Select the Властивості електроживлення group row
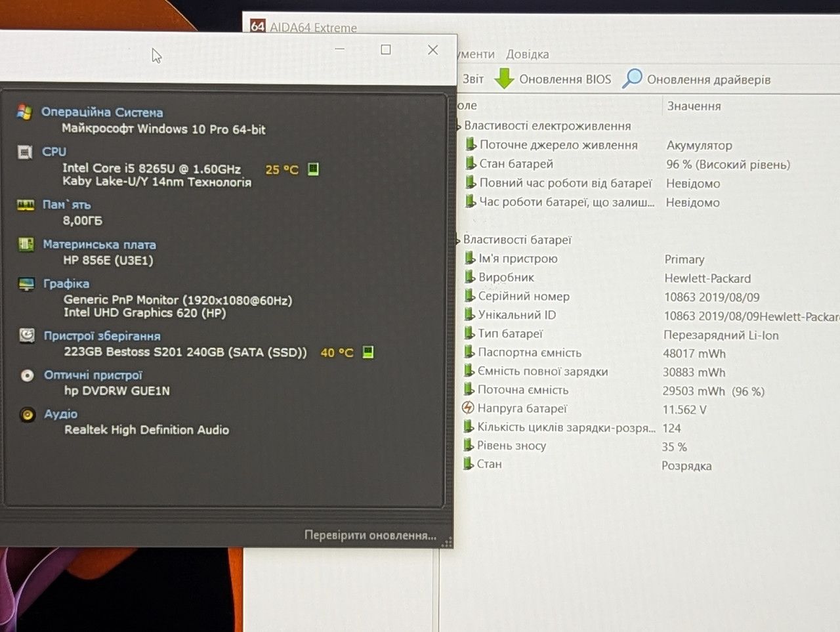This screenshot has width=840, height=632. [547, 126]
